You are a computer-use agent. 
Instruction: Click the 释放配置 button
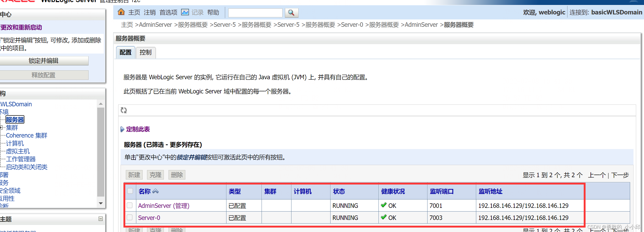(44, 75)
